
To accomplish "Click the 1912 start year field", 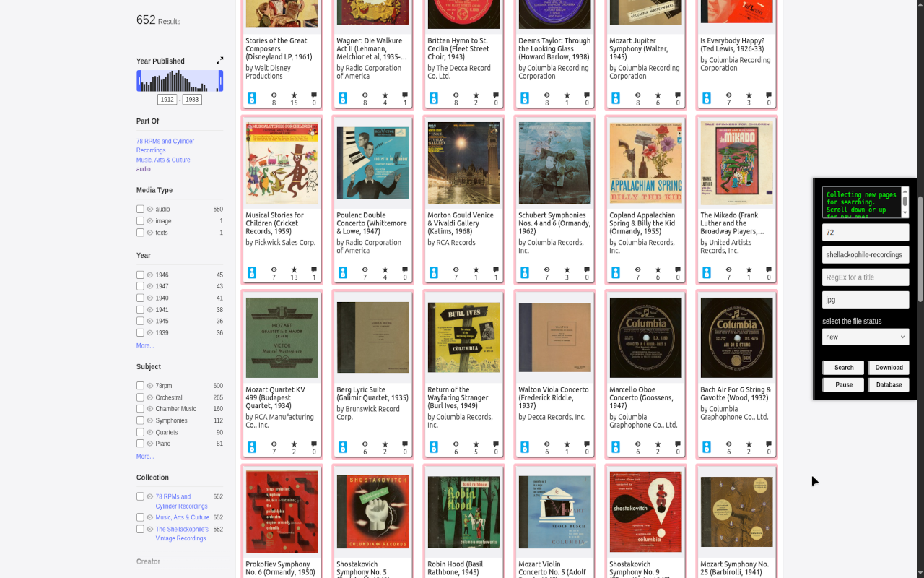I will [167, 100].
